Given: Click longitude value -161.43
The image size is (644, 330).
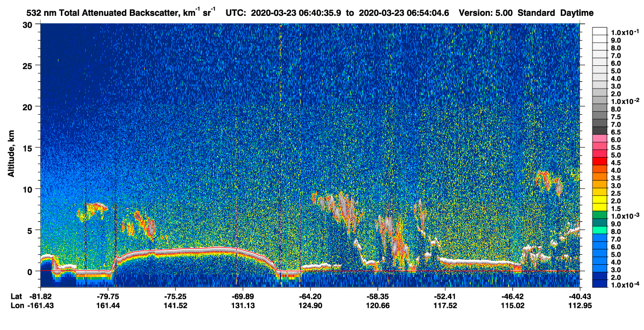Looking at the screenshot, I should pyautogui.click(x=41, y=305).
